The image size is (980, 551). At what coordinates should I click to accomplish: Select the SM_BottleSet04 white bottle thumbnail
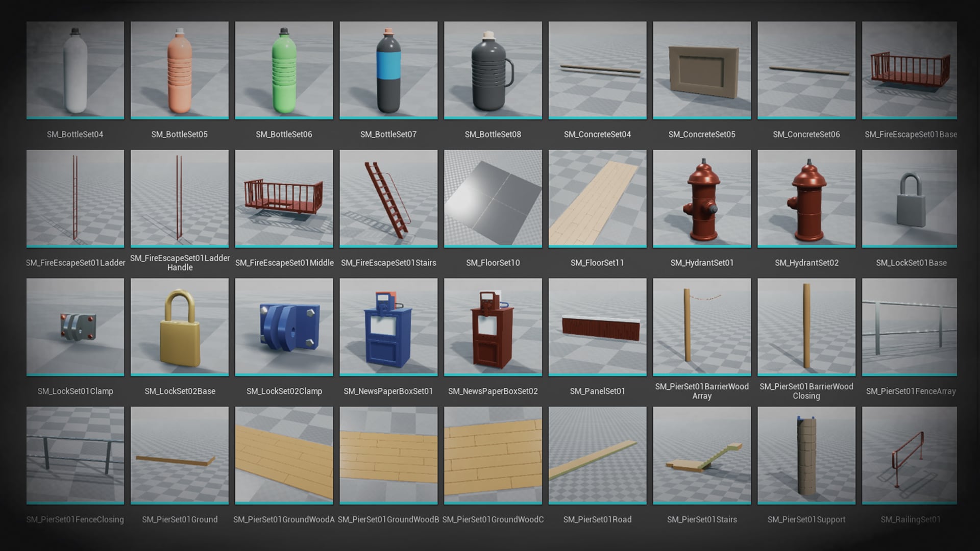coord(75,70)
